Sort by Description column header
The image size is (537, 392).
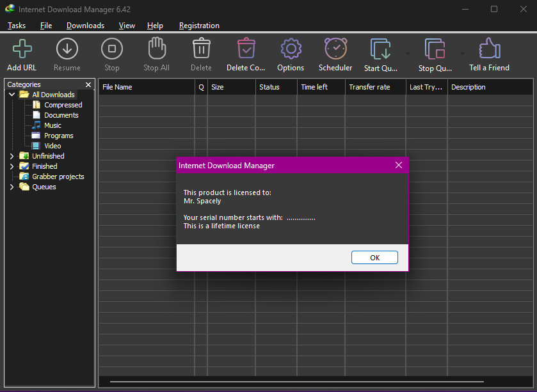click(490, 87)
